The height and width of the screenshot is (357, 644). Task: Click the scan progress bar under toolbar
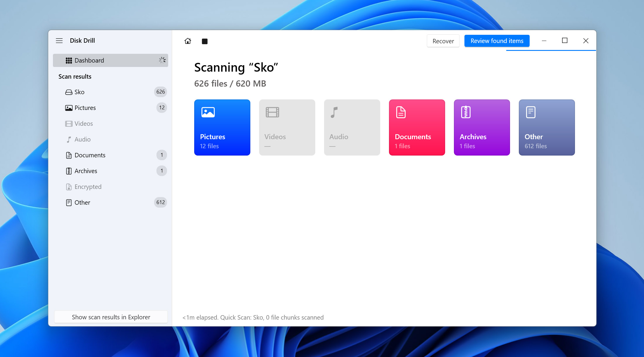[x=551, y=51]
